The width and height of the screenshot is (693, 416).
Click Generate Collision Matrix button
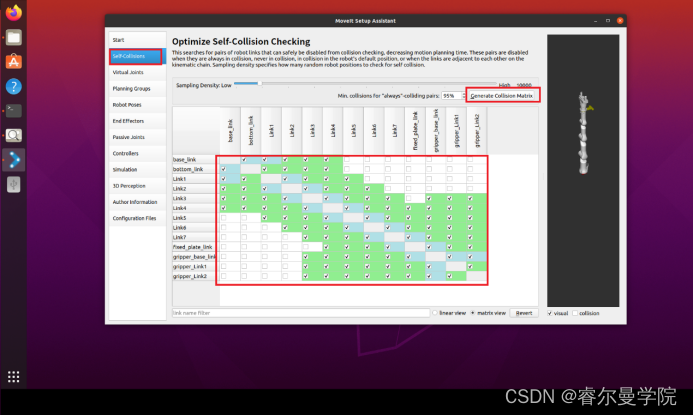[x=502, y=95]
